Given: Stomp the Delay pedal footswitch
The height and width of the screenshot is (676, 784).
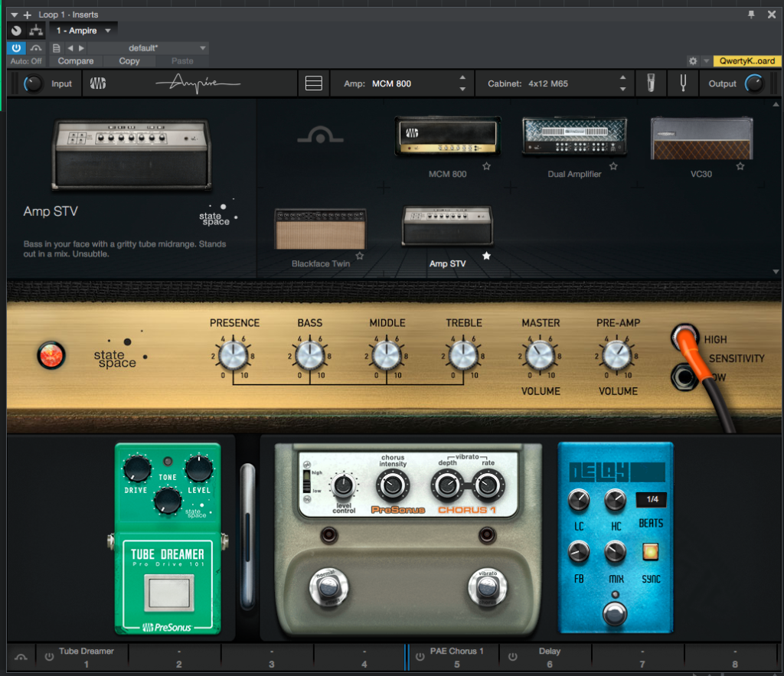Looking at the screenshot, I should pyautogui.click(x=615, y=614).
